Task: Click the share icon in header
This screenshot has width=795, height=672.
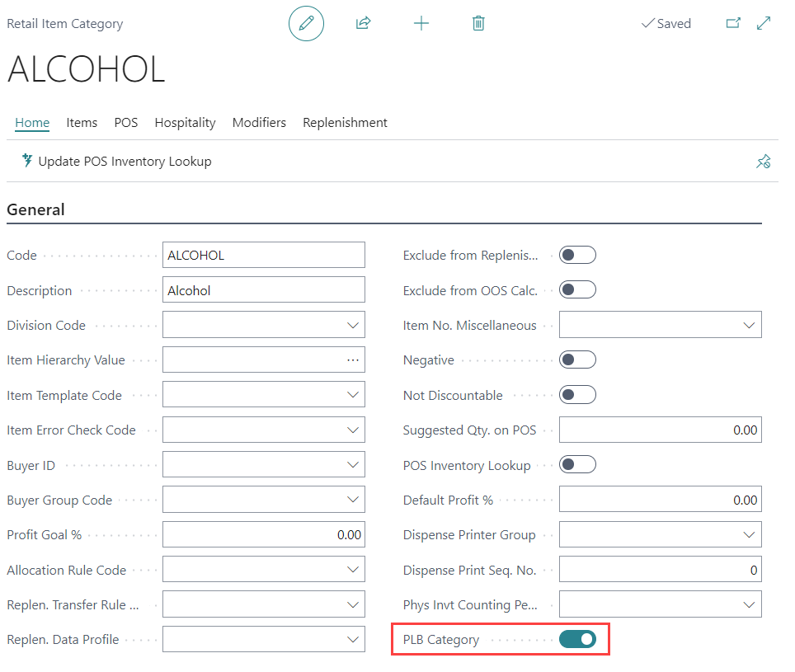Action: (x=363, y=24)
